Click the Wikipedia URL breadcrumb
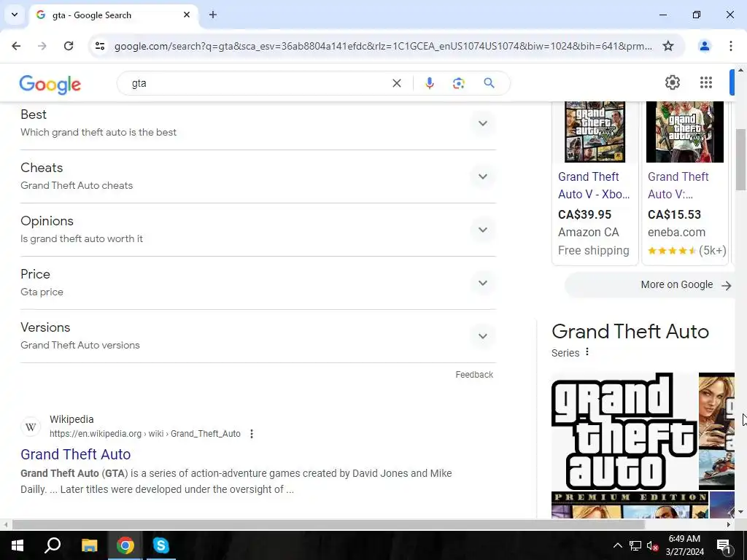 tap(145, 434)
